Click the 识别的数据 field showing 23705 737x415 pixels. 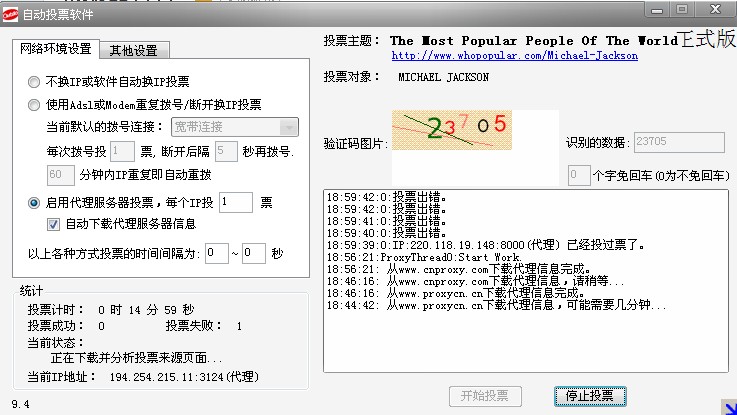click(679, 142)
